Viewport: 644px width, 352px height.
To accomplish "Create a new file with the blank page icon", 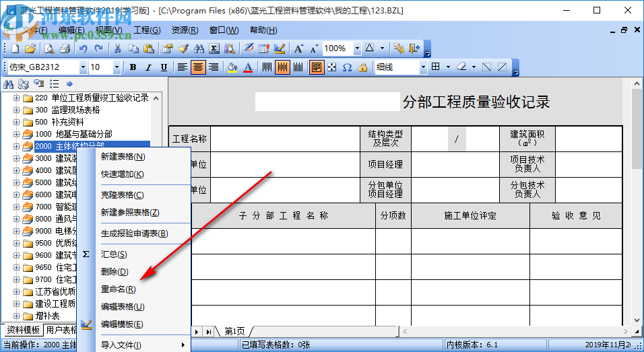I will (x=15, y=48).
